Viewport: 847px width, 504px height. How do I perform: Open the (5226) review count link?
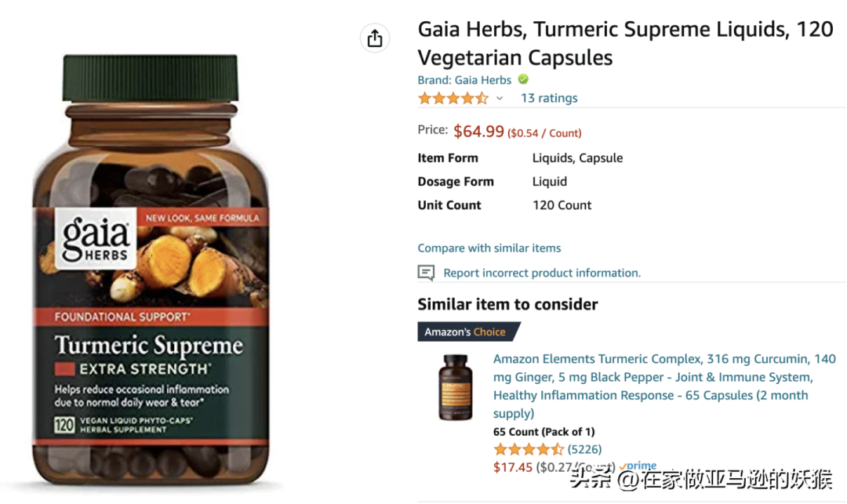(584, 449)
